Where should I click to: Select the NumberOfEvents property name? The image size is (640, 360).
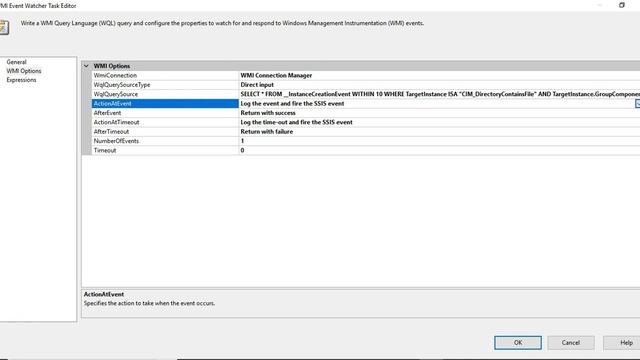pos(116,141)
